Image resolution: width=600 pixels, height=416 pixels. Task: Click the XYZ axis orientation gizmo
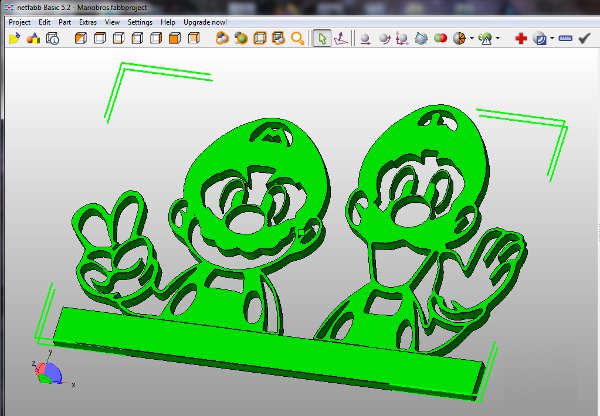[51, 372]
